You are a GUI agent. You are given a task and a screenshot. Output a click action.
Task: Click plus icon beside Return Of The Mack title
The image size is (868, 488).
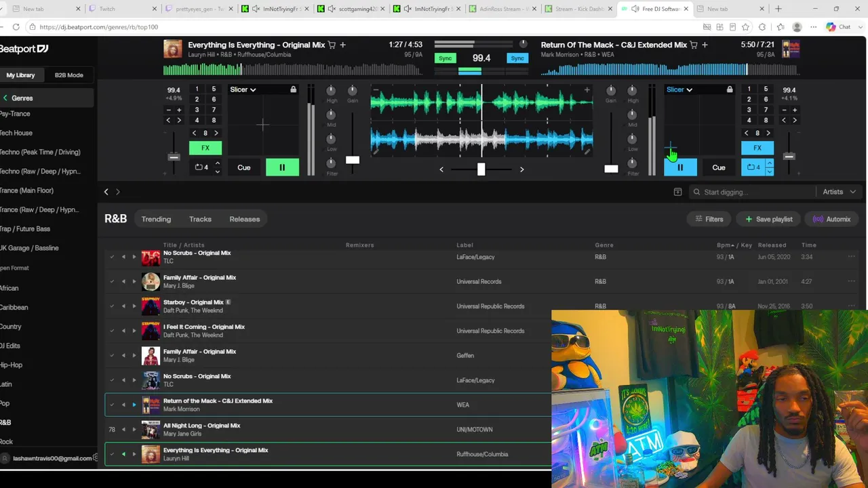tap(705, 45)
